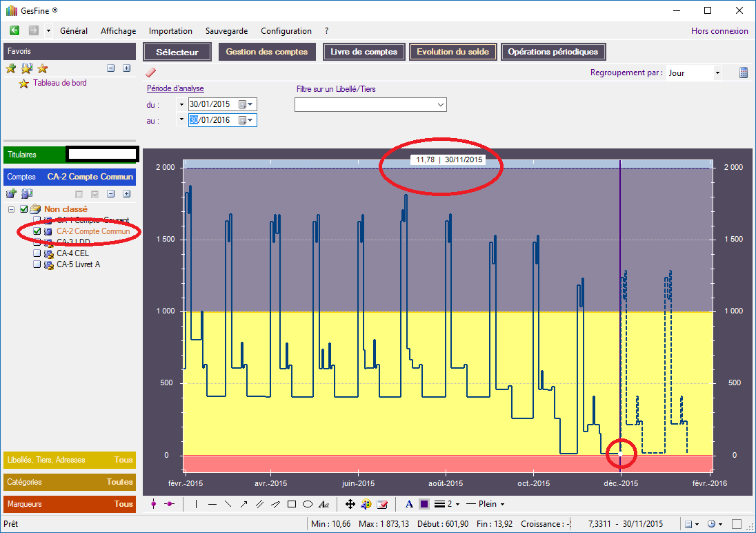
Task: Activate the four-arrow move tool
Action: pos(350,504)
